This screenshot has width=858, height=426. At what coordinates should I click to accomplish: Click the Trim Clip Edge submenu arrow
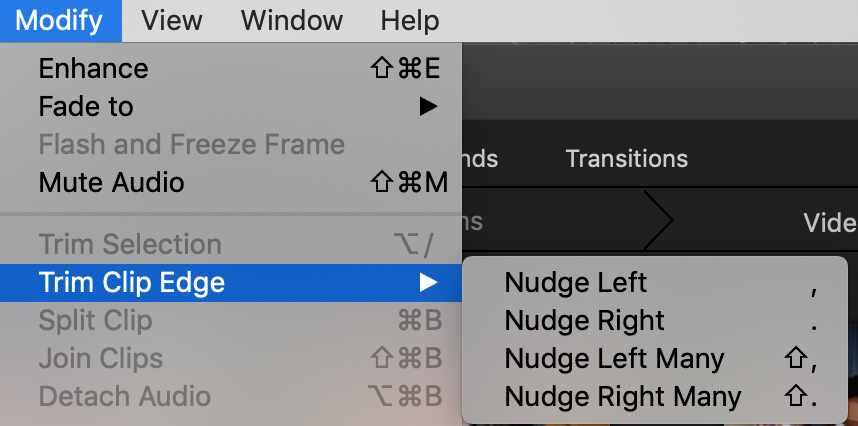tap(428, 282)
